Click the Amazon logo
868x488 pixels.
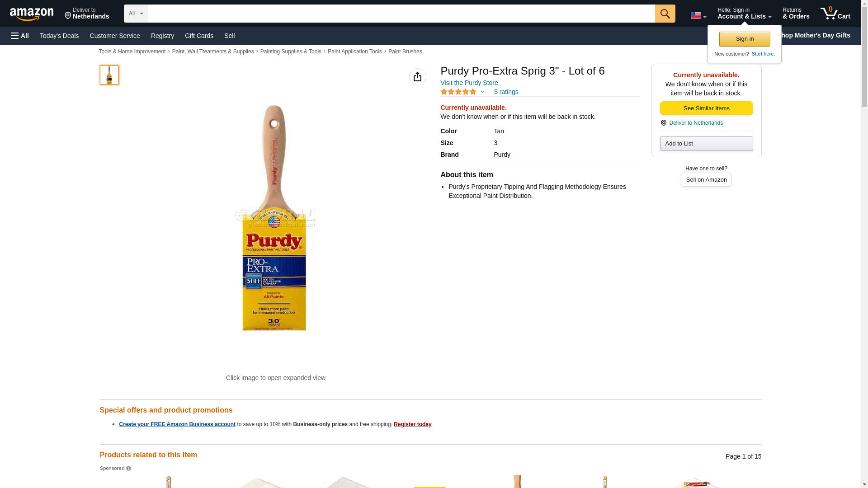coord(32,14)
